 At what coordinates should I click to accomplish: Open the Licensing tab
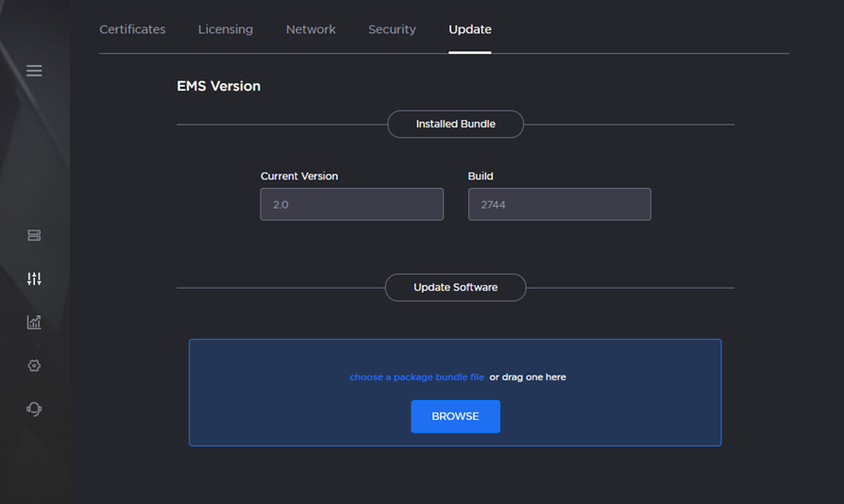coord(226,29)
